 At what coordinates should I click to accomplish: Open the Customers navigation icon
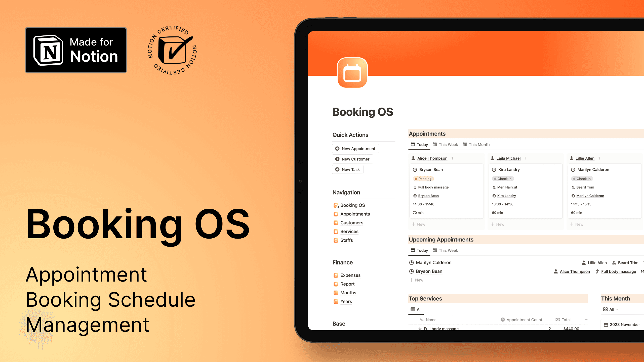click(x=336, y=222)
